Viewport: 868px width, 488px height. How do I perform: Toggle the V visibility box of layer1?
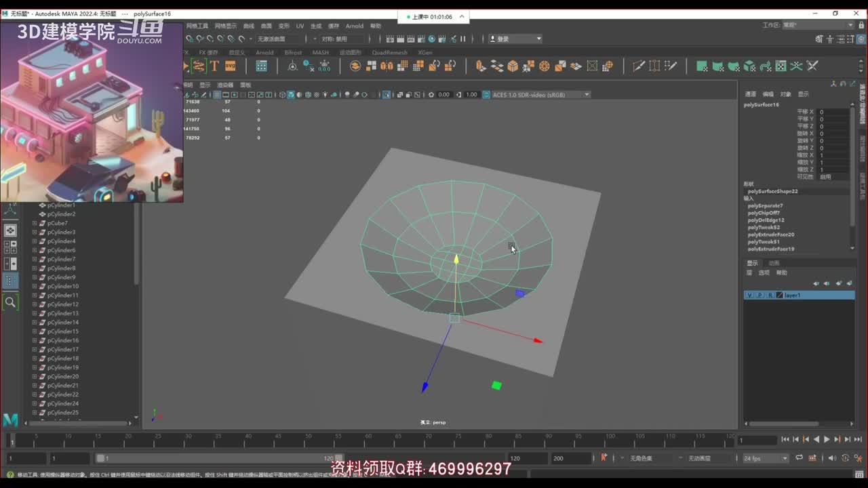749,296
